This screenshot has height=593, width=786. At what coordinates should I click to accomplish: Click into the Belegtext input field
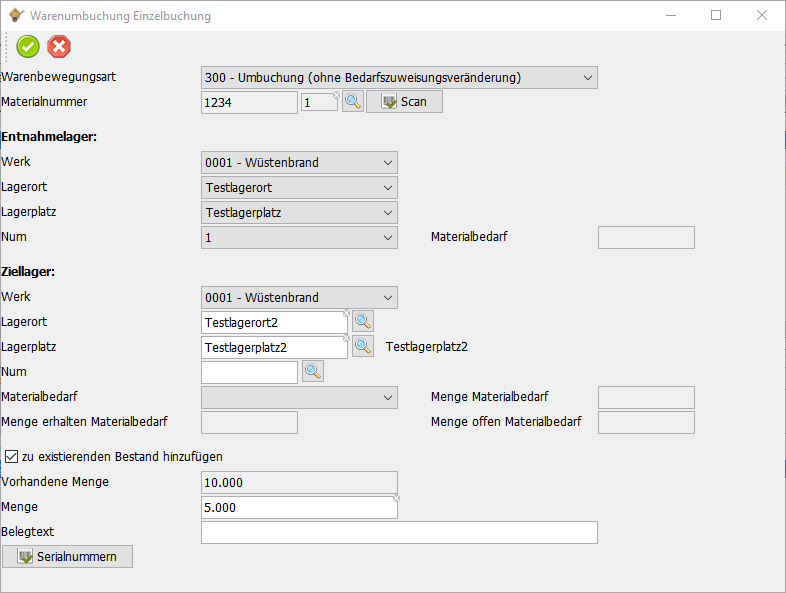[399, 532]
